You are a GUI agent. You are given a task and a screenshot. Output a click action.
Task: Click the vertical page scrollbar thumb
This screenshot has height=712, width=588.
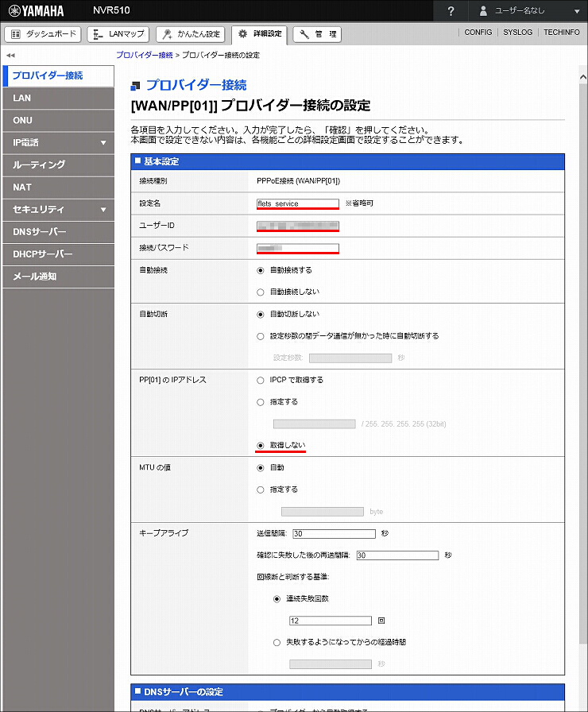[x=583, y=363]
